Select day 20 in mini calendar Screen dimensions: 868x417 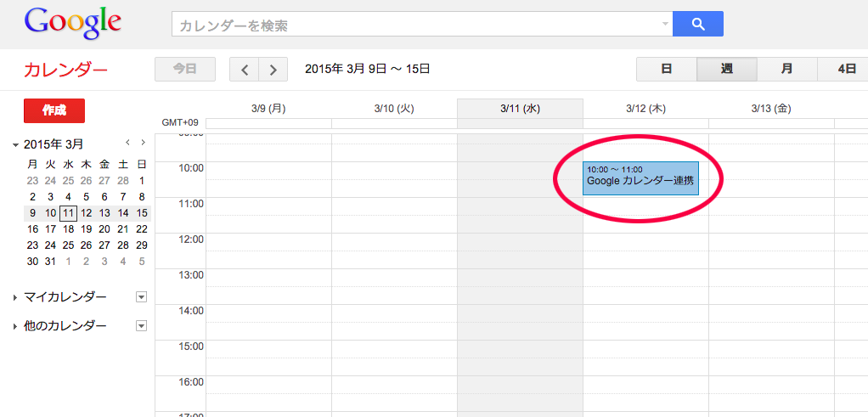pyautogui.click(x=104, y=229)
